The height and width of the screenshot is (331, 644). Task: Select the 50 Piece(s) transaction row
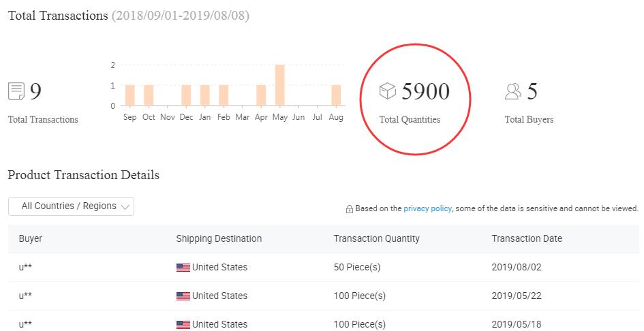358,268
